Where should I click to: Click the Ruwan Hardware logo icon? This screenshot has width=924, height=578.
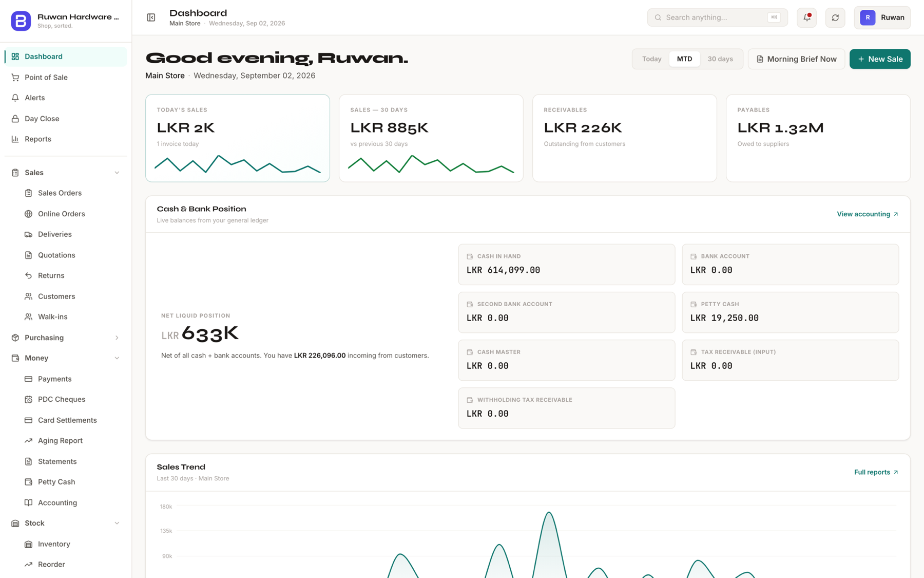[21, 21]
